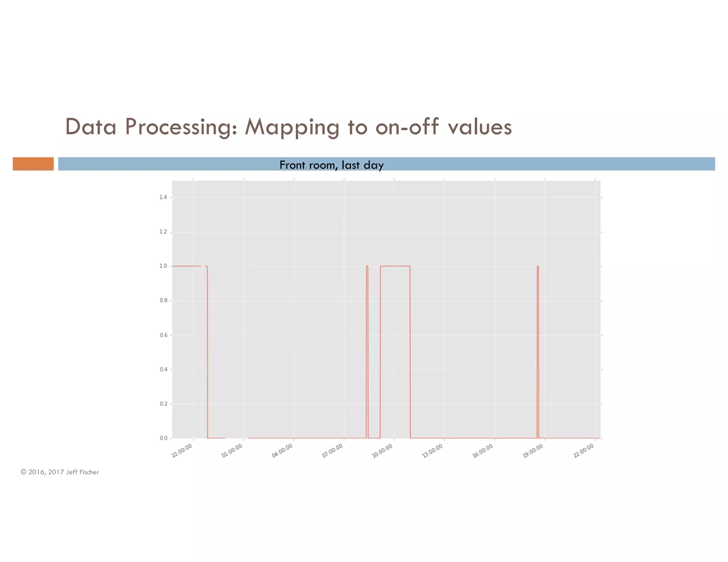Click the x-axis label 04:00:00
Screen dimensions: 728x562
[x=282, y=451]
